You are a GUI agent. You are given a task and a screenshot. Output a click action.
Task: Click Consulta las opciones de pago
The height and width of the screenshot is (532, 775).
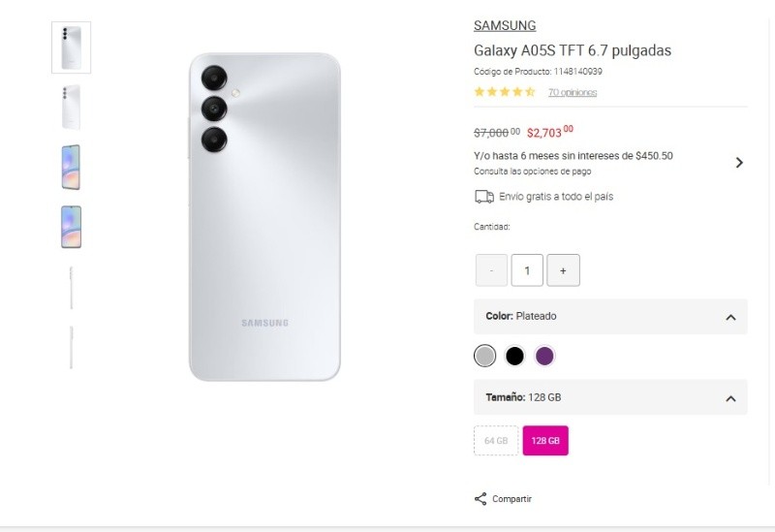click(532, 172)
